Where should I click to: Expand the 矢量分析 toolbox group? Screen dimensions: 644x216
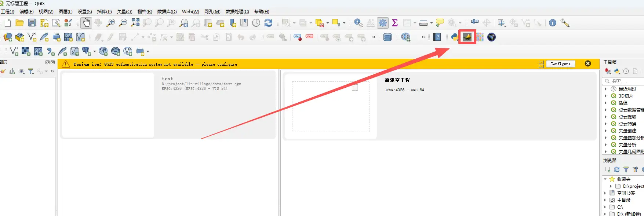[606, 145]
